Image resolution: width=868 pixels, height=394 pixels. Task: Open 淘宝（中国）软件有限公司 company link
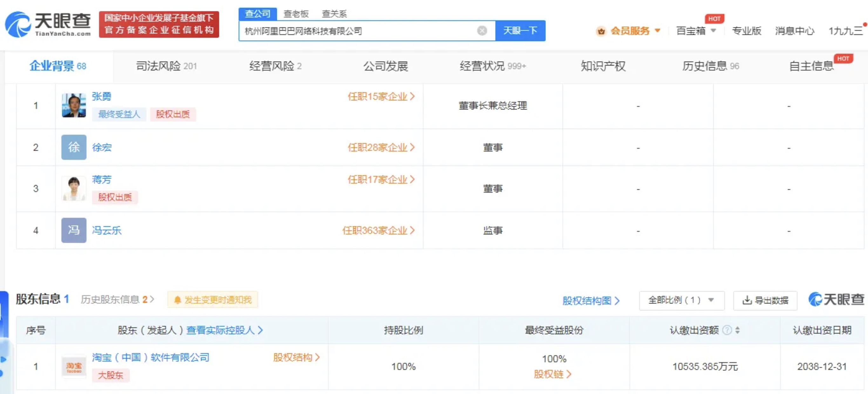pyautogui.click(x=151, y=357)
